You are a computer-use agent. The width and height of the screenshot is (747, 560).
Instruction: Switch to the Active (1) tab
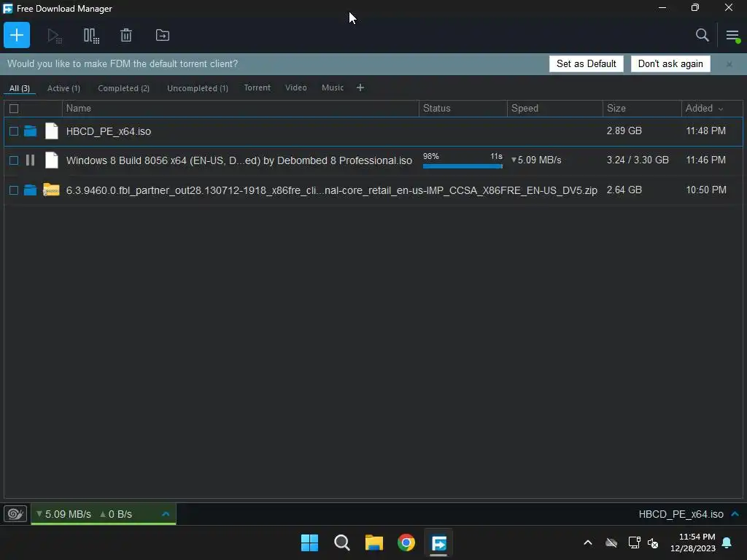click(63, 88)
